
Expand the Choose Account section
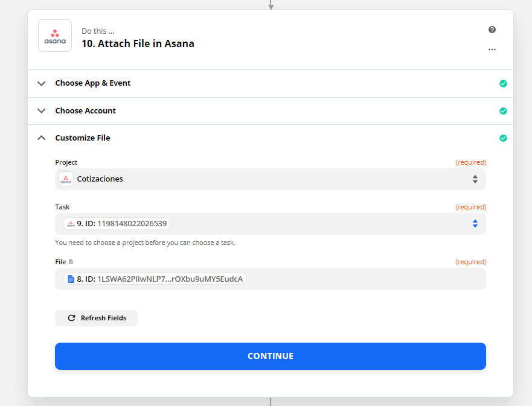click(x=42, y=111)
